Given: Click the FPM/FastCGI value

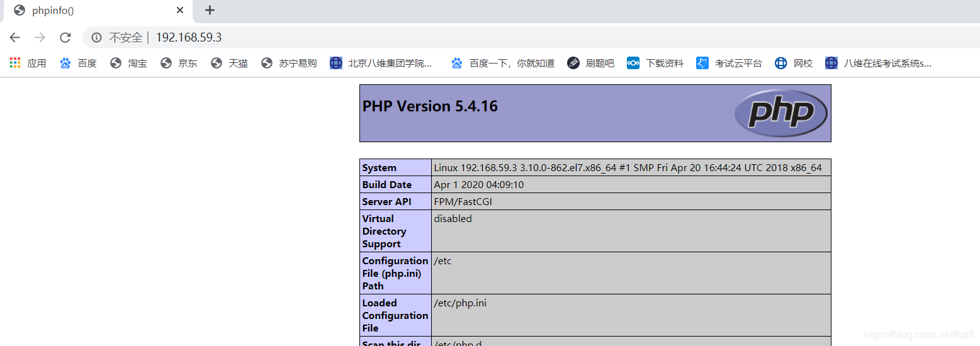Looking at the screenshot, I should [x=463, y=202].
